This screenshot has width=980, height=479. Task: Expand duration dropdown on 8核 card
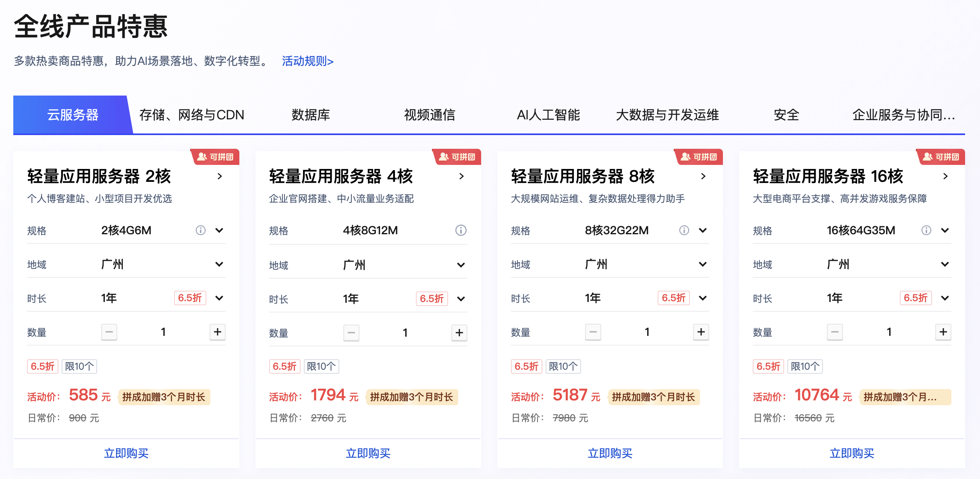click(x=703, y=298)
